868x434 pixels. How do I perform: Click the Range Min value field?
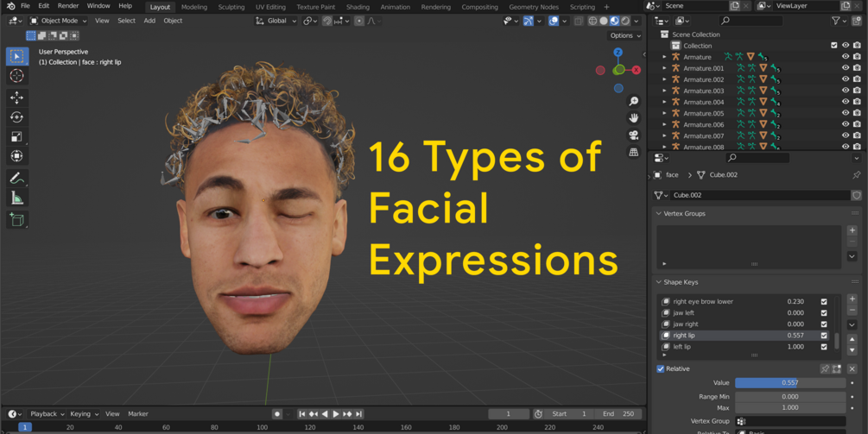tap(790, 397)
